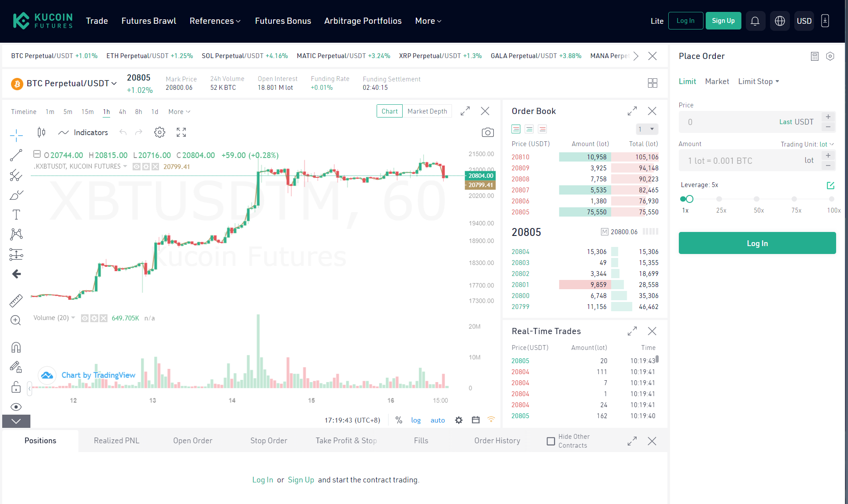
Task: Open the Limit Stop order type dropdown
Action: pyautogui.click(x=759, y=81)
